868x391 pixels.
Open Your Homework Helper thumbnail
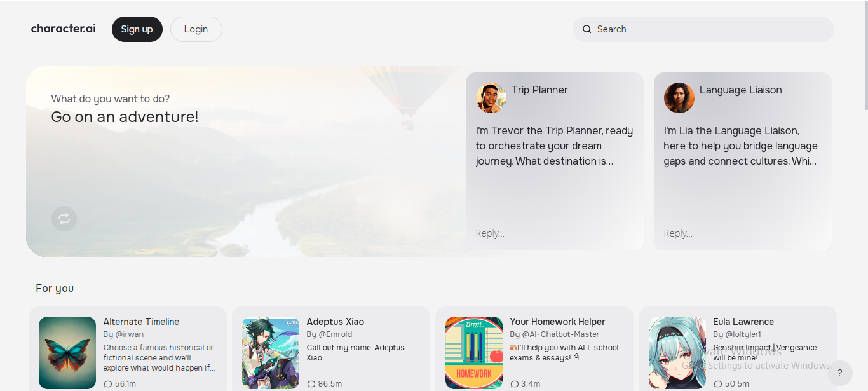pos(474,353)
